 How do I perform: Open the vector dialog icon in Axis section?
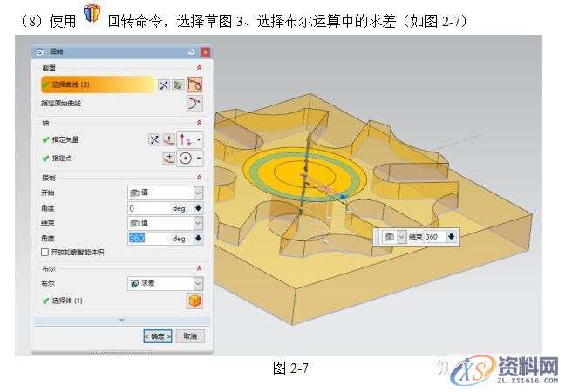click(x=168, y=139)
